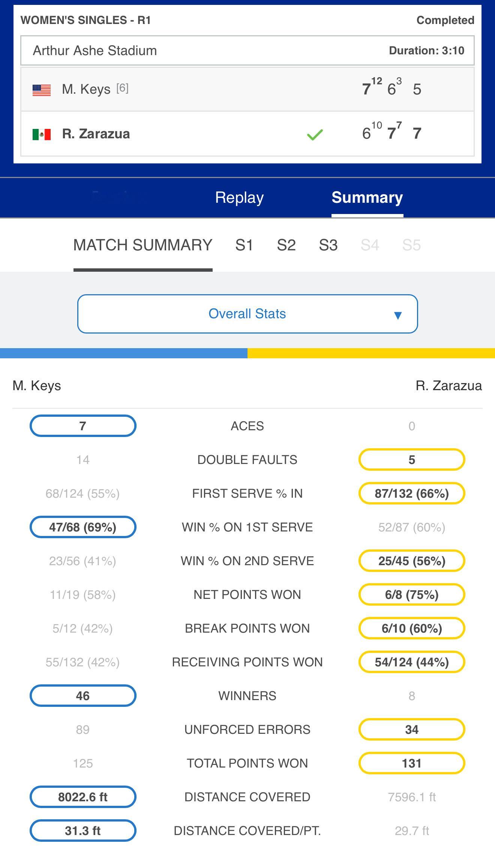
Task: Click the Overall Stats dropdown arrow
Action: coord(398,315)
